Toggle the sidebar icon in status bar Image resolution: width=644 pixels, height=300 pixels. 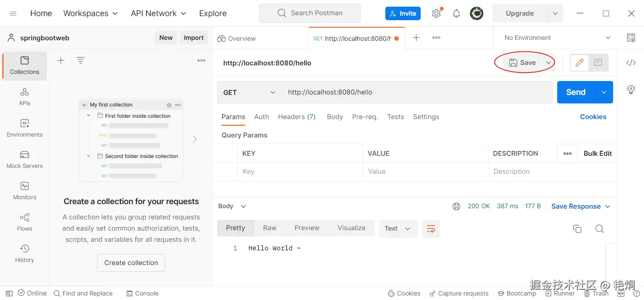9,293
